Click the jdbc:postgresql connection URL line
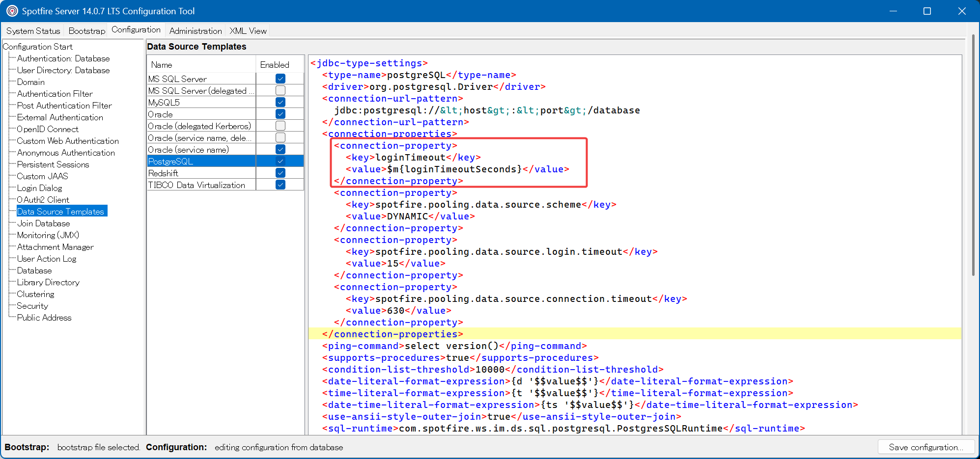This screenshot has width=980, height=459. [487, 110]
